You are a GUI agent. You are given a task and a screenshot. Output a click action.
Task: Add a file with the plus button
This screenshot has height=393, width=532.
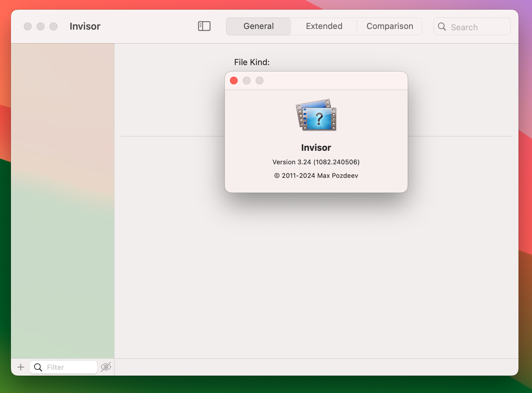pyautogui.click(x=21, y=367)
